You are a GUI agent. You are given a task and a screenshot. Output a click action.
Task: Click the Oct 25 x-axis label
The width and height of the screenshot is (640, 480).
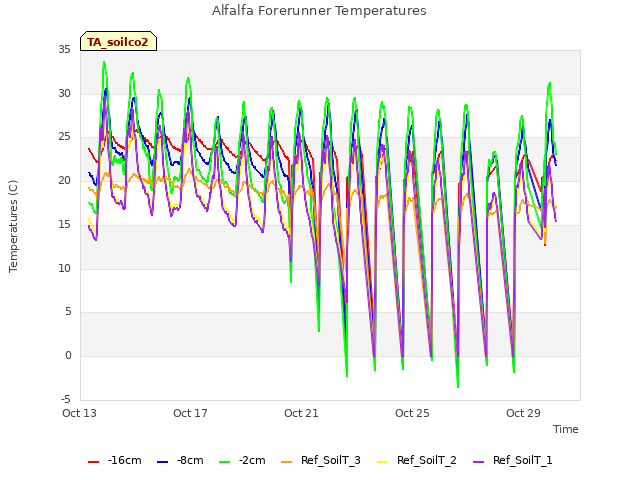(412, 413)
